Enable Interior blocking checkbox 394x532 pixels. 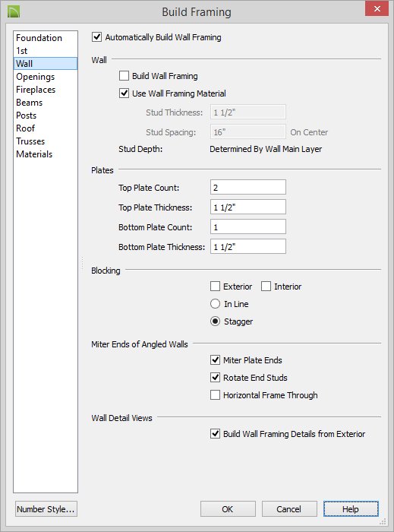(266, 287)
